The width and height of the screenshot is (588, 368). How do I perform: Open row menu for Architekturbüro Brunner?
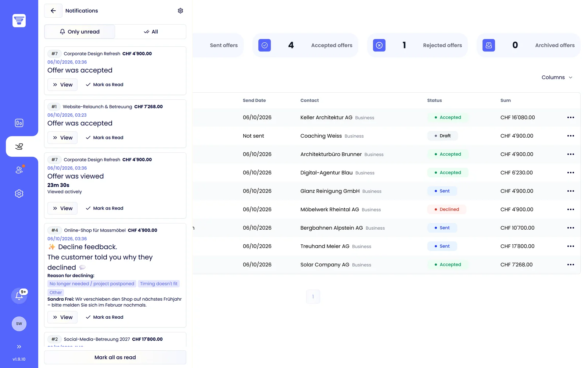[570, 154]
